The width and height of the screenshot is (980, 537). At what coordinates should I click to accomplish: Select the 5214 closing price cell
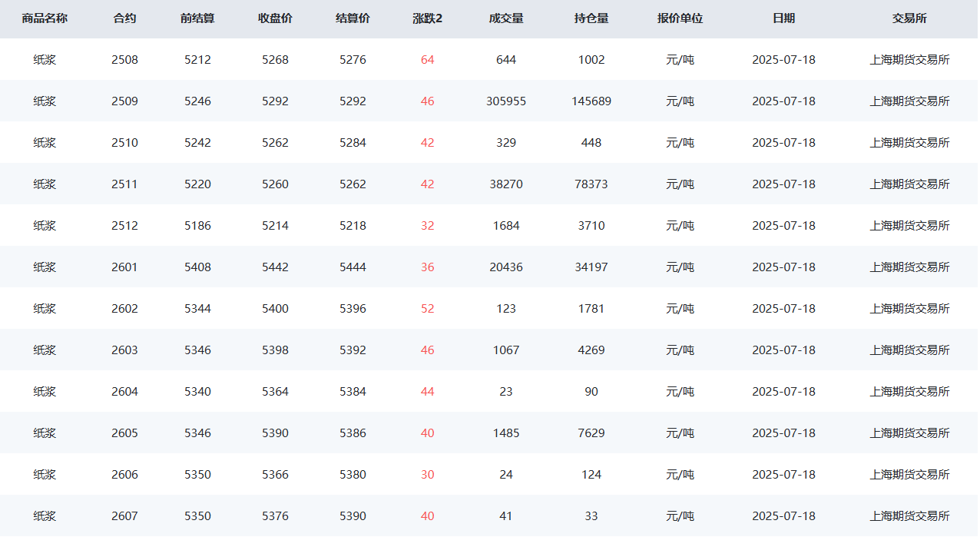point(275,226)
